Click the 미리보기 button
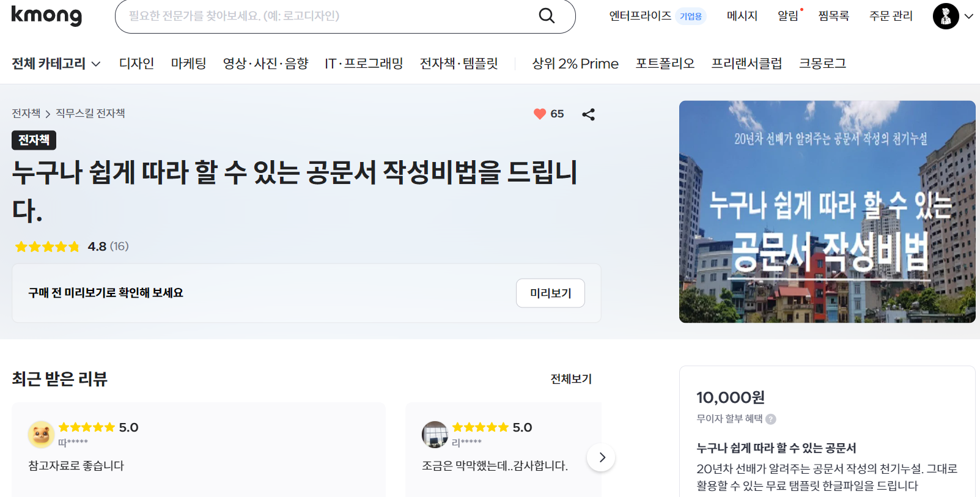Screen dimensions: 980x497 pyautogui.click(x=550, y=293)
